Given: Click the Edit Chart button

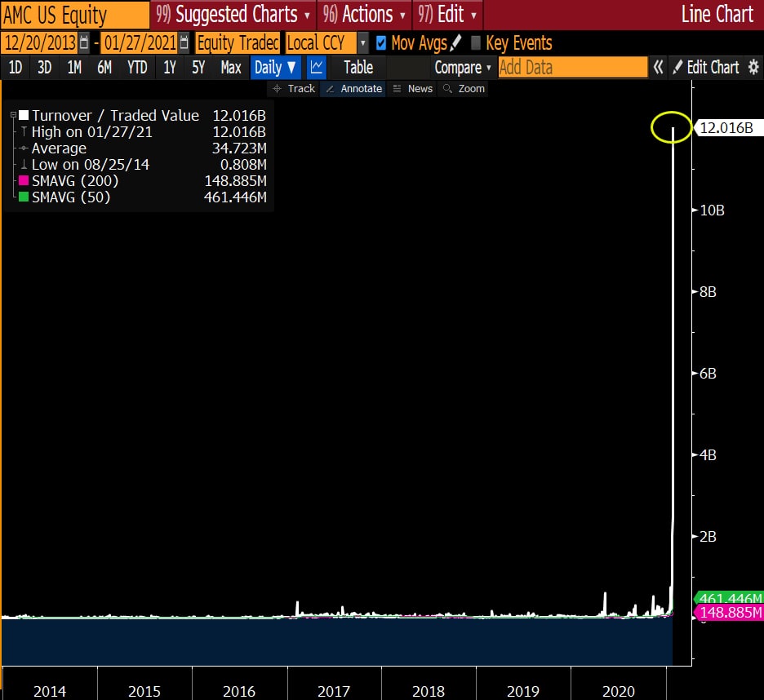Looking at the screenshot, I should (x=707, y=67).
